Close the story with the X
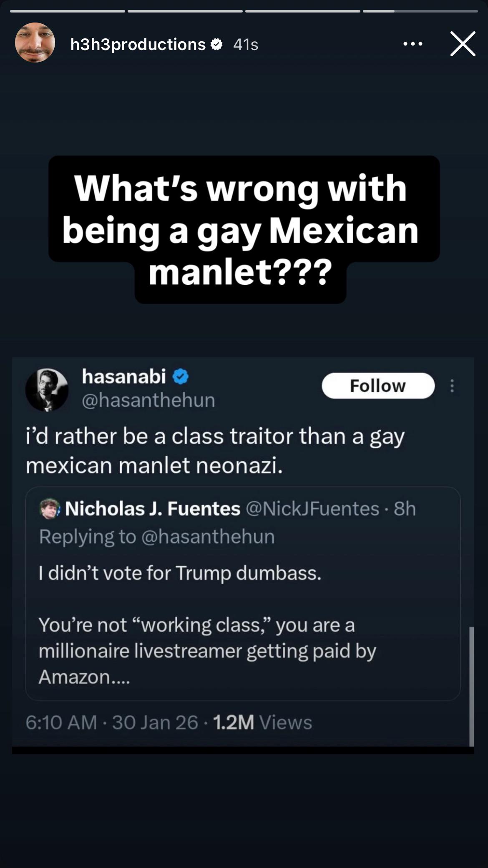Viewport: 488px width, 868px height. click(463, 44)
